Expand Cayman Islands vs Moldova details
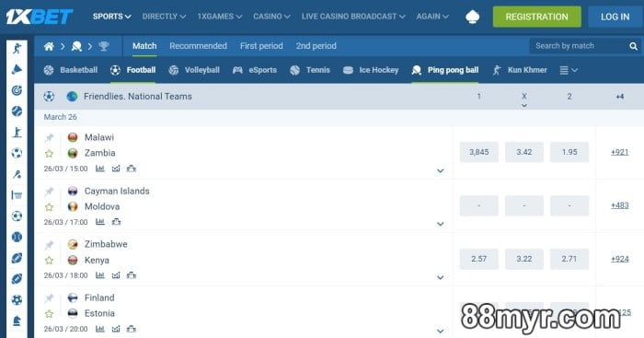This screenshot has width=644, height=338. click(x=441, y=224)
